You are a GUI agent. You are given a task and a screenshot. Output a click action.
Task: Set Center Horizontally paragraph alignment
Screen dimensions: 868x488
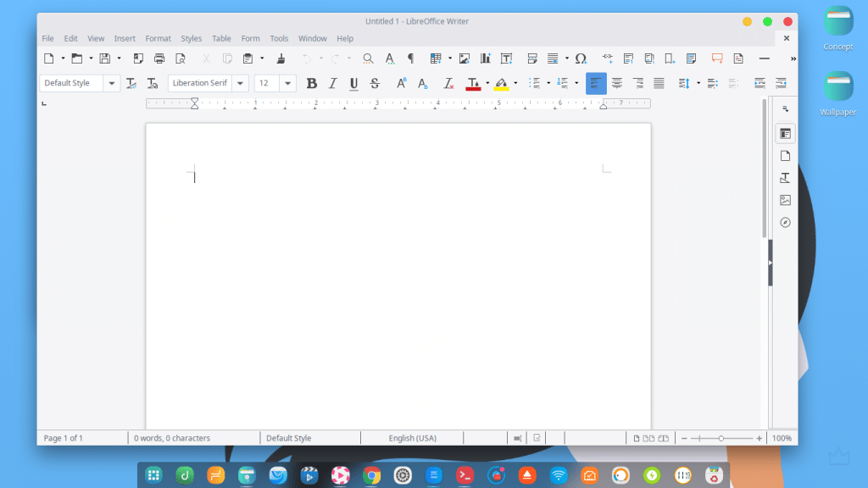tap(617, 84)
